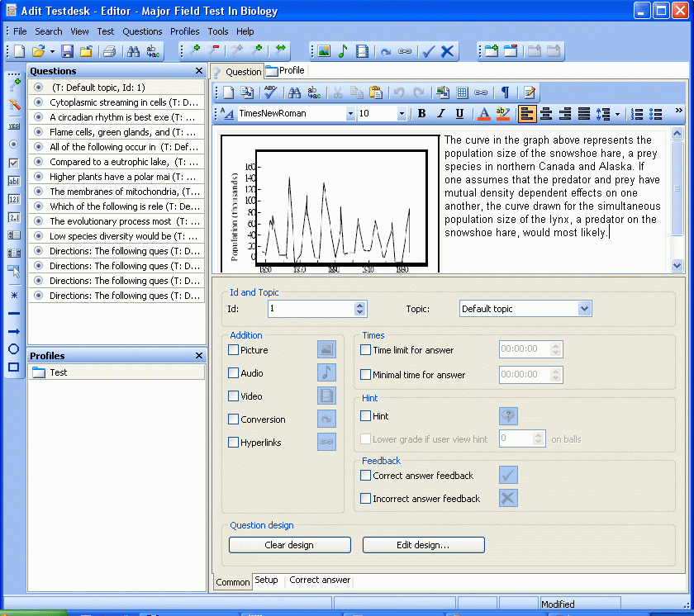Click the Edit design... button
The width and height of the screenshot is (694, 616).
[x=423, y=545]
